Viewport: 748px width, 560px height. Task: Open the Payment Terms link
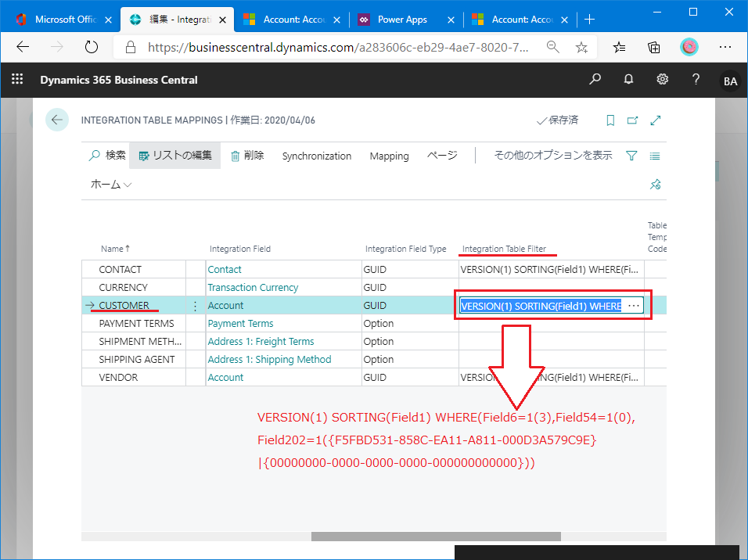pyautogui.click(x=240, y=323)
